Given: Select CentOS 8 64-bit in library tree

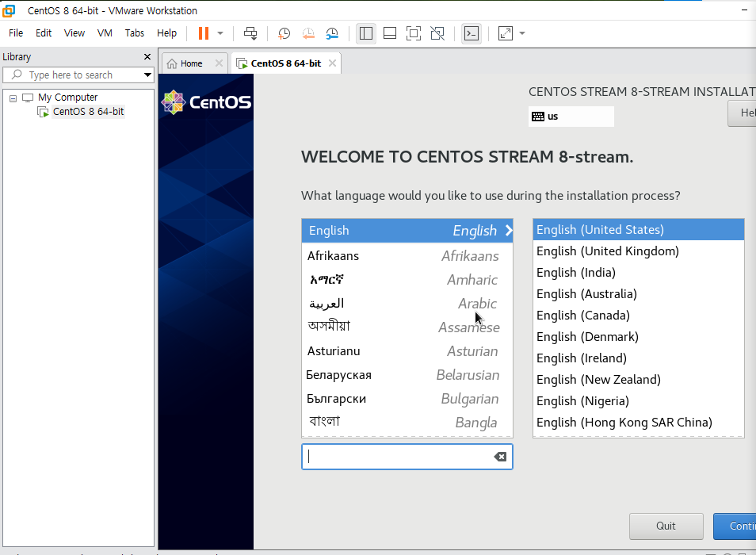Looking at the screenshot, I should [88, 111].
